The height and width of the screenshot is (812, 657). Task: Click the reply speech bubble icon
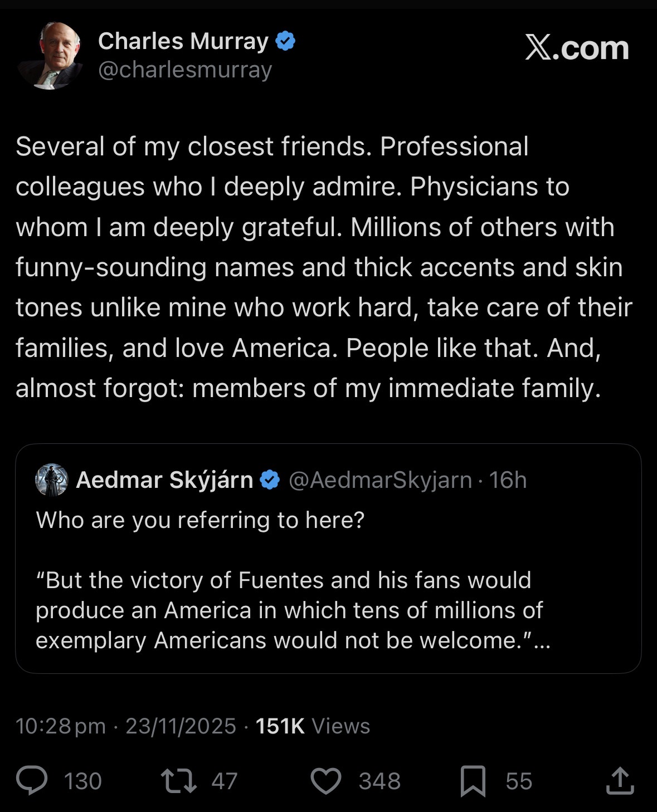[32, 780]
